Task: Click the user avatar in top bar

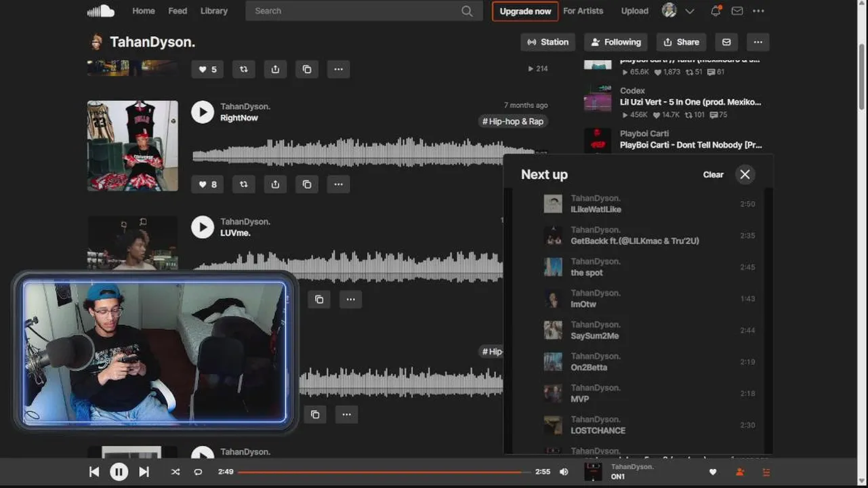Action: coord(669,11)
